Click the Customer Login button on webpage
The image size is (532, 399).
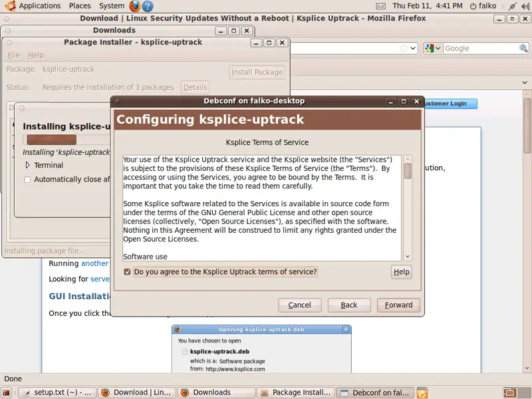pos(450,104)
